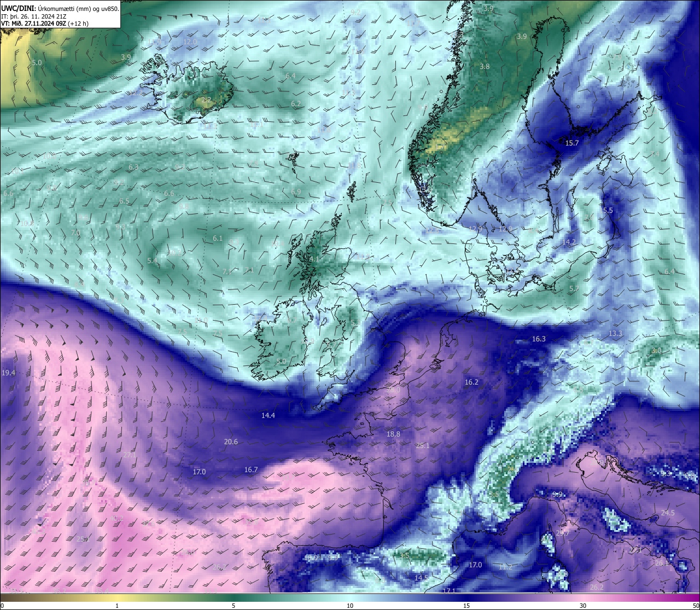Click the 5.7 value on the map
The width and height of the screenshot is (700, 610).
pyautogui.click(x=574, y=288)
